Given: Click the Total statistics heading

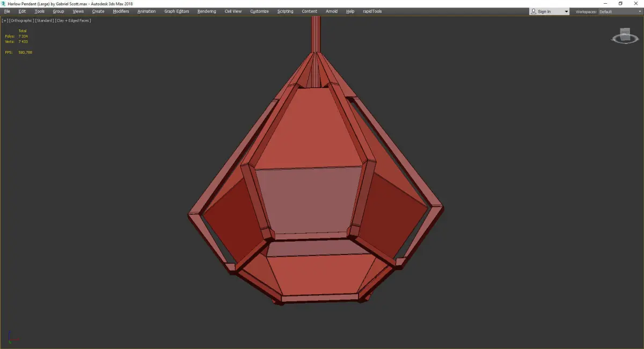Looking at the screenshot, I should [x=23, y=31].
